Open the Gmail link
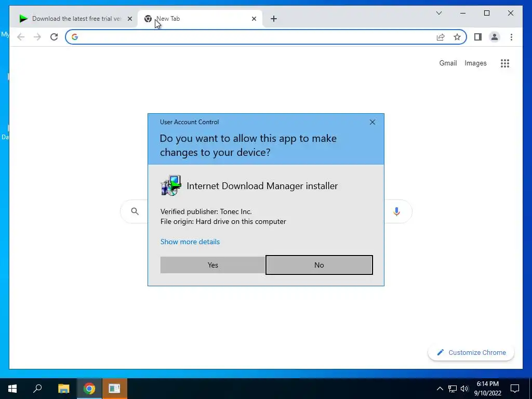 [x=448, y=63]
